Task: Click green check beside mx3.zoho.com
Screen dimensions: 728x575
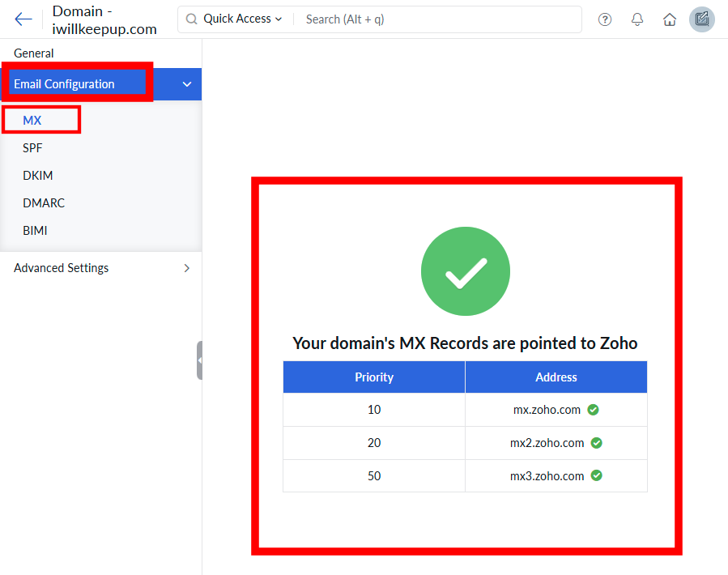Action: (x=597, y=476)
